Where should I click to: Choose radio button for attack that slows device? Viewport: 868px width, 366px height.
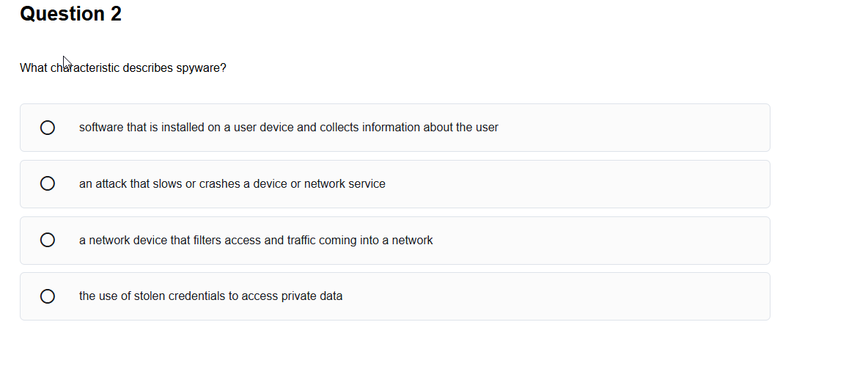(x=48, y=184)
